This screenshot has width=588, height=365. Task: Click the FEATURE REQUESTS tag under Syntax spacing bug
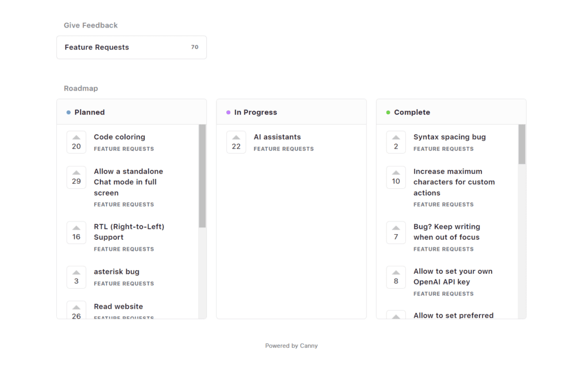coord(443,149)
